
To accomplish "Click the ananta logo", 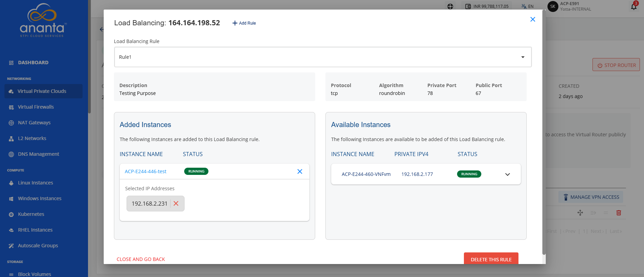I will point(42,20).
